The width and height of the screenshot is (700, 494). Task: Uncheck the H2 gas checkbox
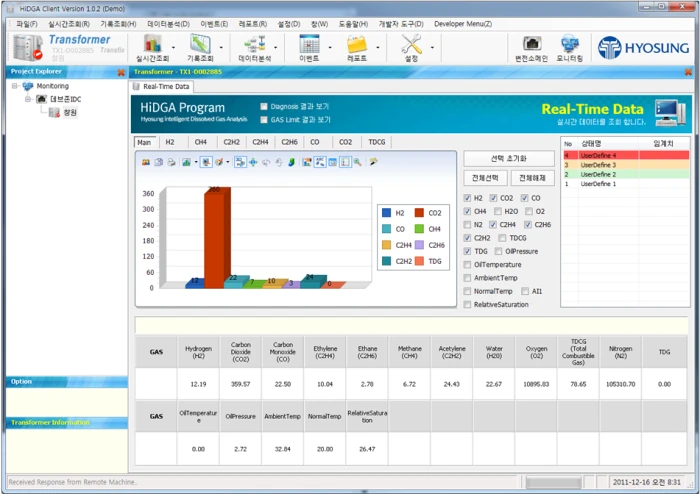point(467,198)
